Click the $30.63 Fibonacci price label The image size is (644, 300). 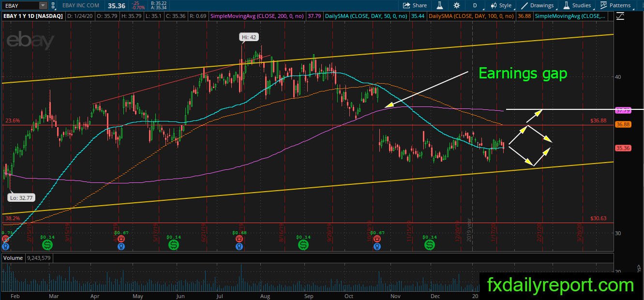599,218
